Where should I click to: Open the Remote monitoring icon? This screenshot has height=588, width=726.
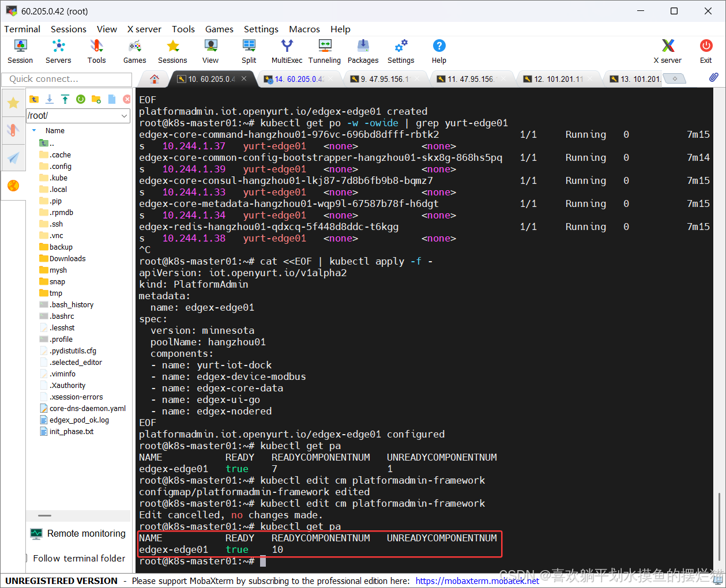[x=36, y=534]
